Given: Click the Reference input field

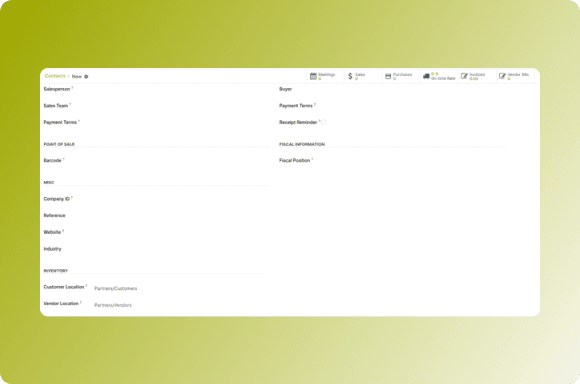Looking at the screenshot, I should tap(181, 216).
